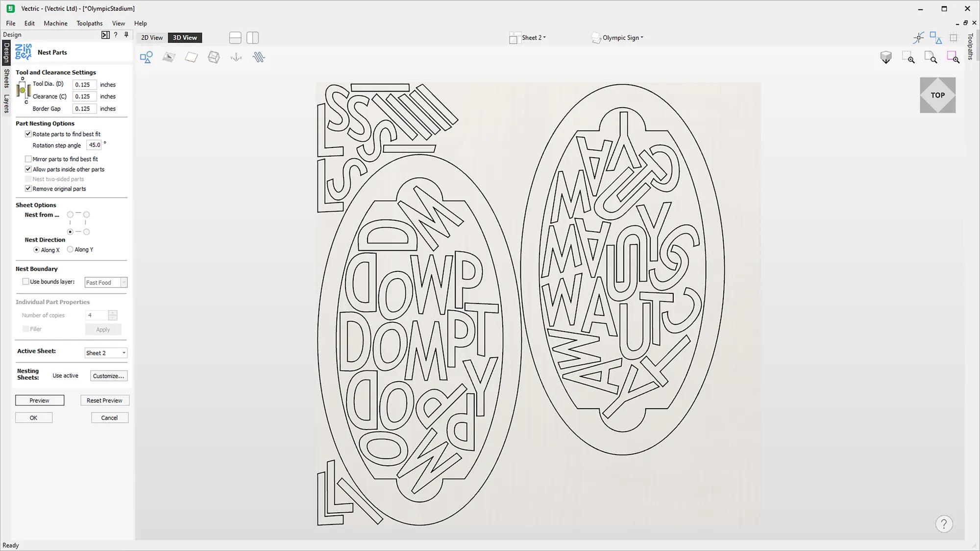Screen dimensions: 980x551
Task: Expand the Olympic Sign layer dropdown
Action: pos(622,38)
